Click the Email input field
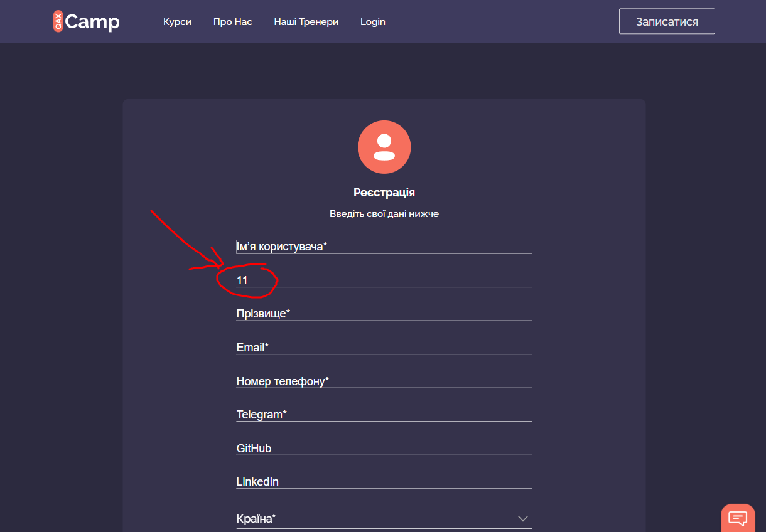Image resolution: width=766 pixels, height=532 pixels. click(x=384, y=347)
